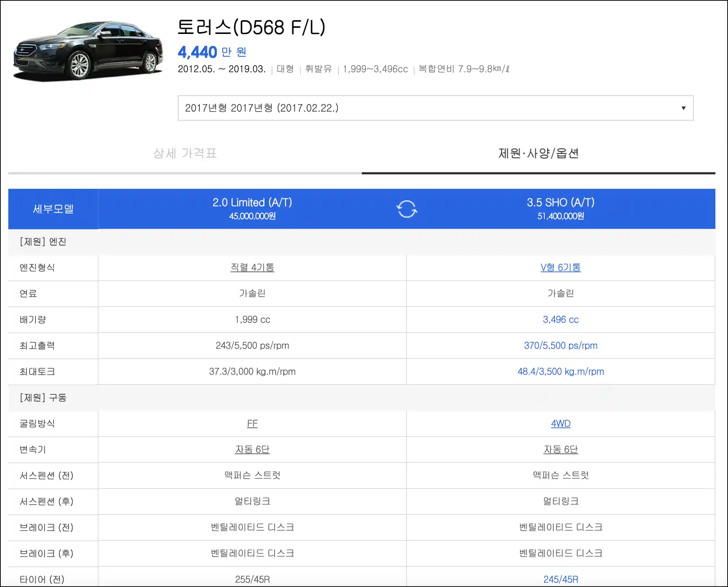This screenshot has width=728, height=587.
Task: Click the 3,496 cc displacement value
Action: click(561, 319)
